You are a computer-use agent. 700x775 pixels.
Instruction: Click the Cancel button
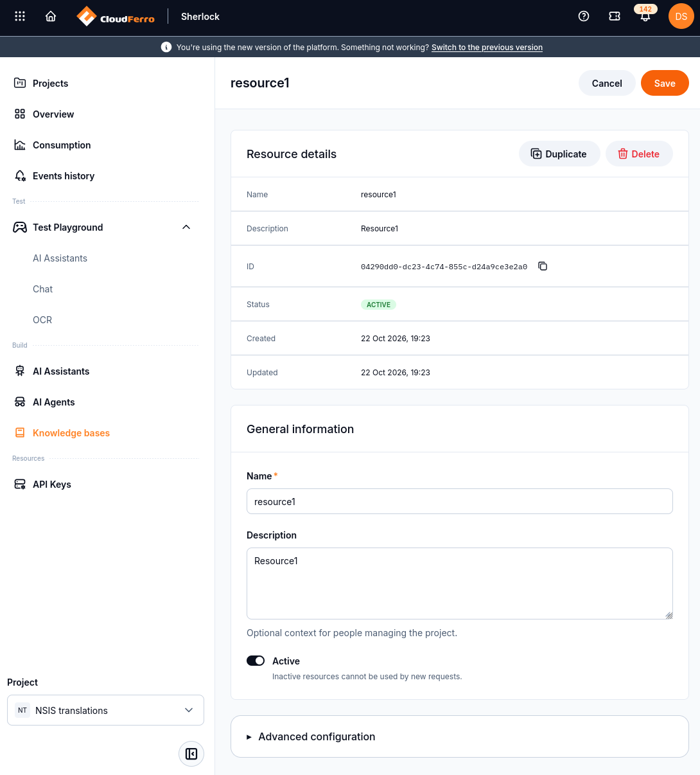coord(607,83)
